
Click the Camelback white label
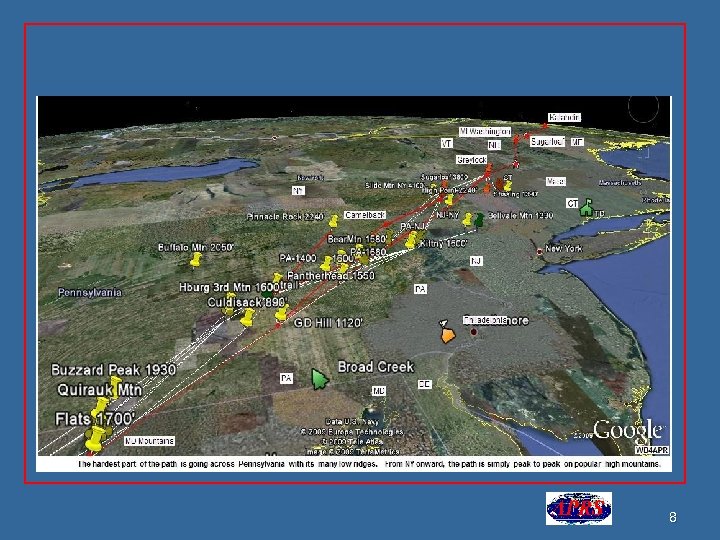coord(365,215)
